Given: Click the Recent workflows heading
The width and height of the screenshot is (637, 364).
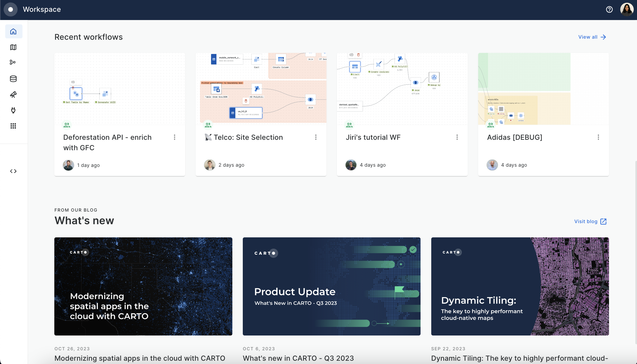Looking at the screenshot, I should point(89,37).
